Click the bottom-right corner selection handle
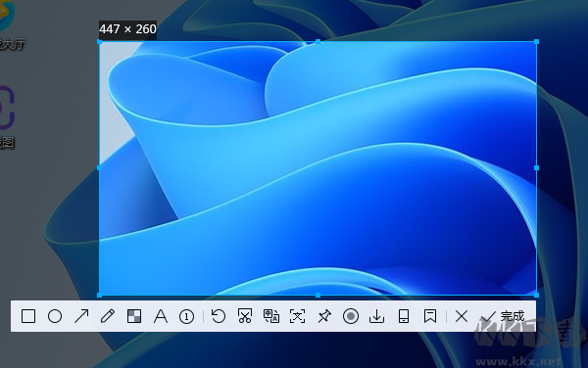The image size is (588, 368). 537,295
